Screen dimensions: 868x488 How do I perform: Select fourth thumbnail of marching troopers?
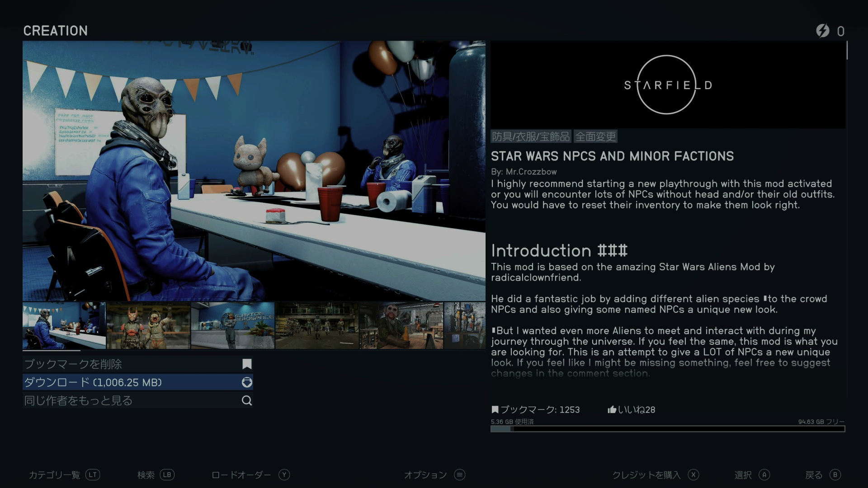317,325
